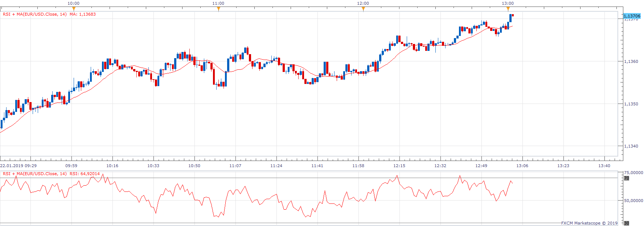
Task: Click the 11:41 time axis label
Action: (317, 166)
